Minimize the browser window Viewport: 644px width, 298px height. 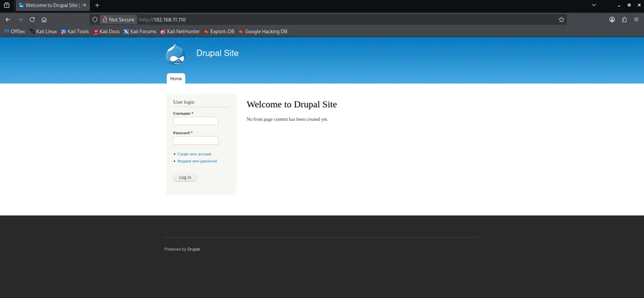619,5
